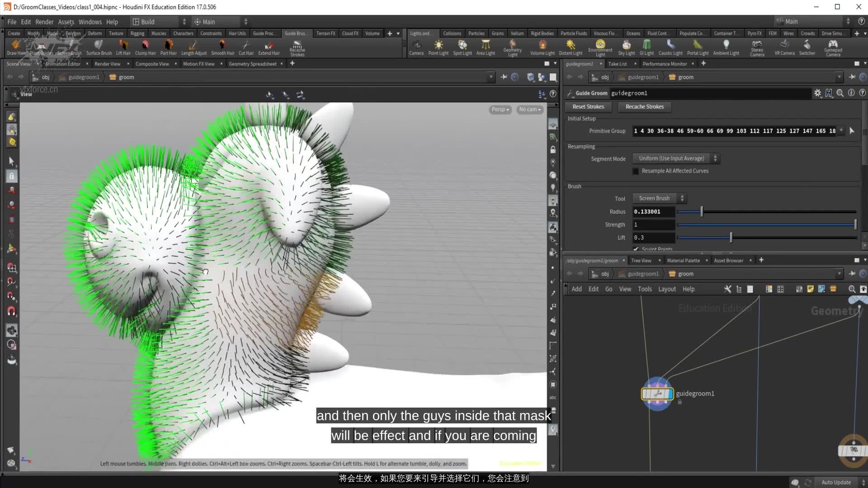
Task: Add an Ambient Light from shelf
Action: 726,47
